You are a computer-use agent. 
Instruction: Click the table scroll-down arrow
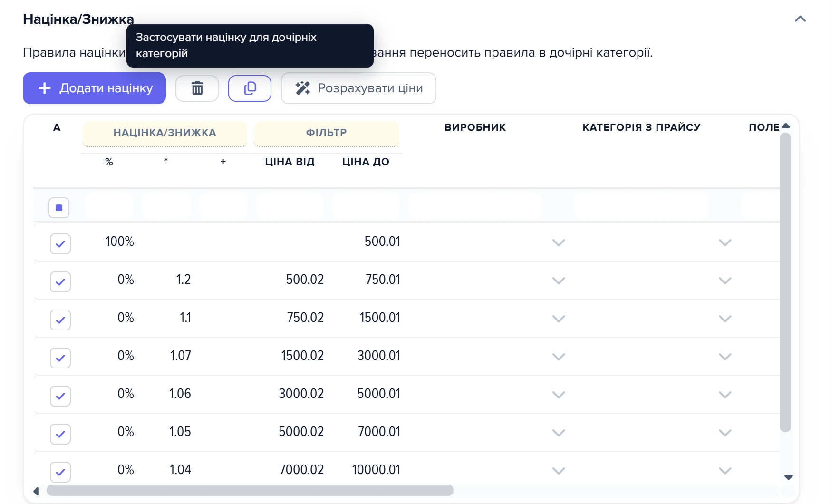pos(788,477)
